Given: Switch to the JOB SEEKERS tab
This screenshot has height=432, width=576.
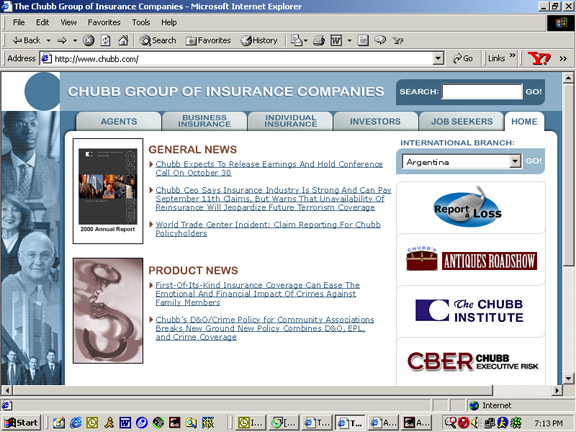Looking at the screenshot, I should coord(462,122).
